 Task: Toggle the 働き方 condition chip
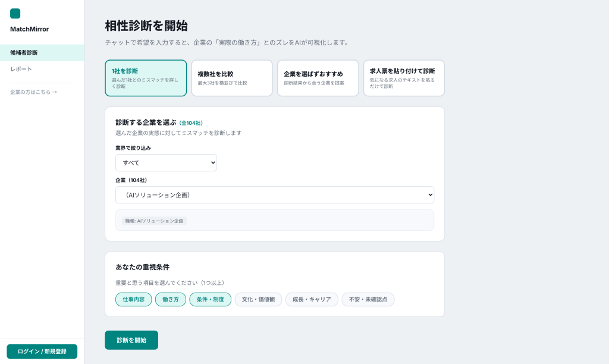click(x=171, y=300)
